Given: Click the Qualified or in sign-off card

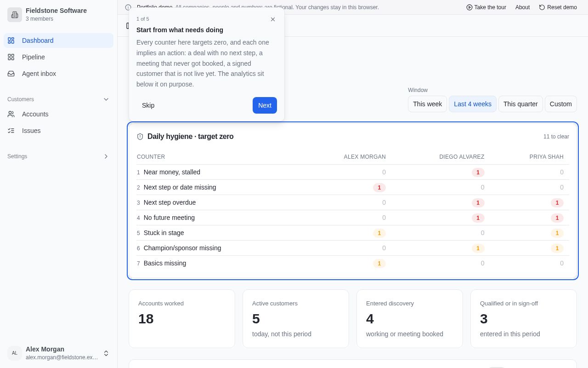Looking at the screenshot, I should (524, 319).
